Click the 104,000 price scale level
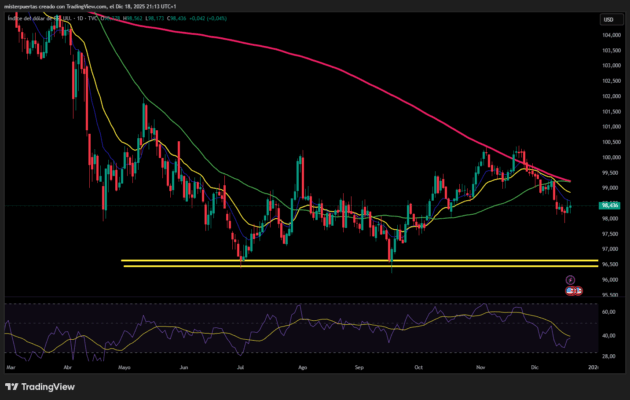This screenshot has height=400, width=630. pyautogui.click(x=608, y=35)
